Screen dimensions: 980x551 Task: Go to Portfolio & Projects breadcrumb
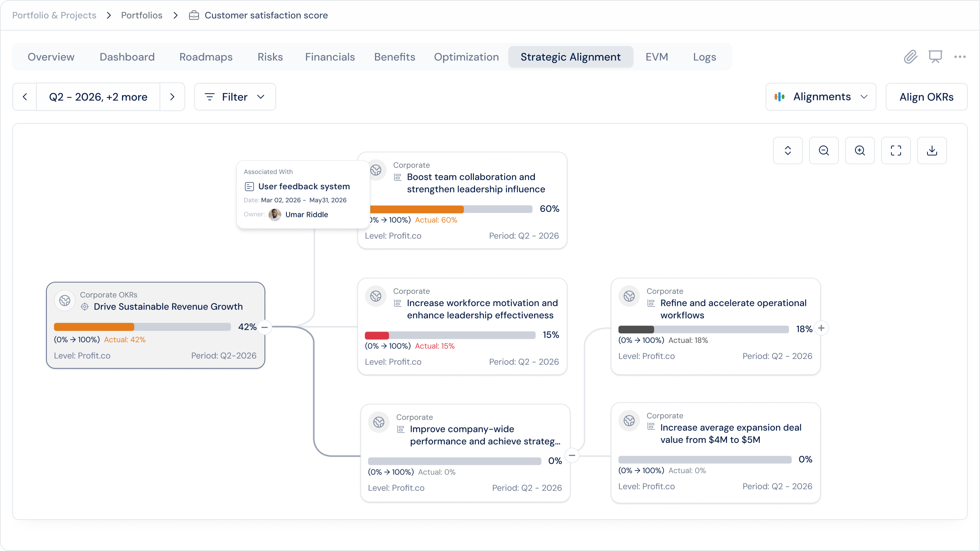(54, 15)
